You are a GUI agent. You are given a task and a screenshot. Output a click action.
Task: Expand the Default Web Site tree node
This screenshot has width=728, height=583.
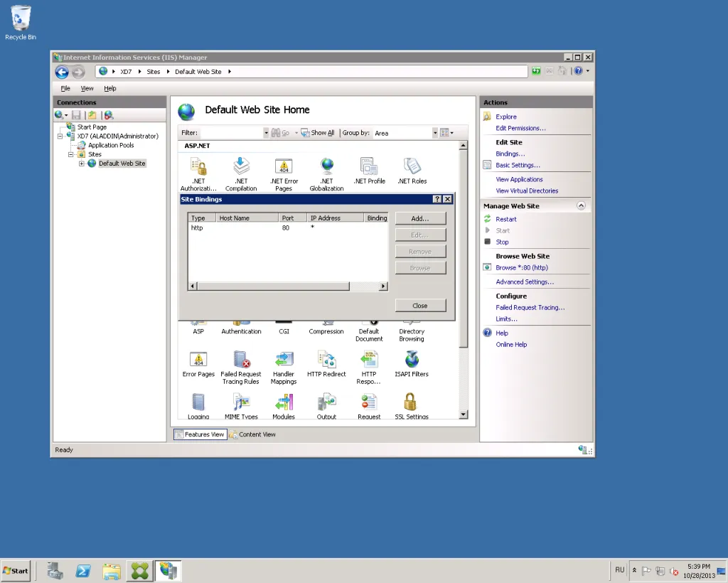(x=82, y=164)
